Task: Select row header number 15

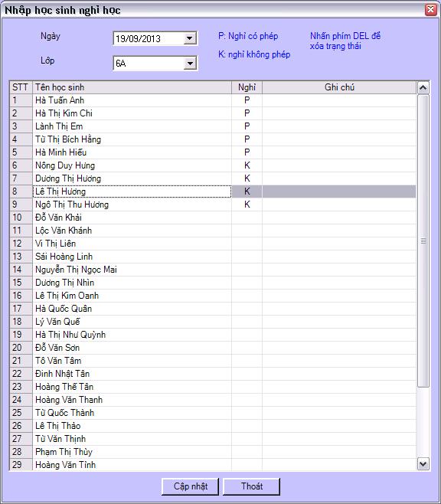Action: pos(21,283)
